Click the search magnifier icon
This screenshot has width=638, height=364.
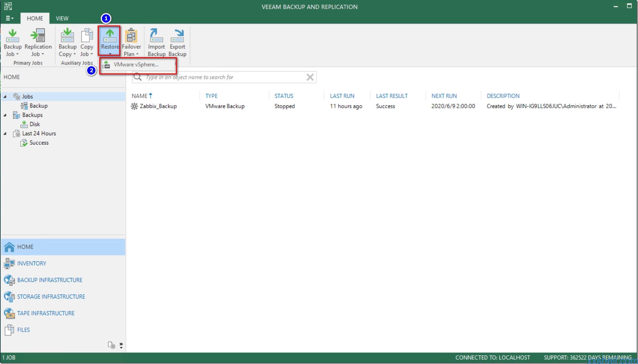click(137, 77)
